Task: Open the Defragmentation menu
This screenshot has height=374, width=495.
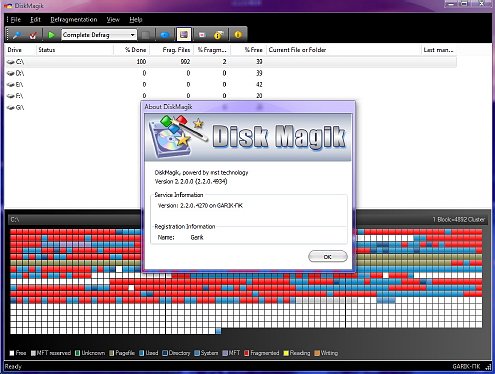Action: point(74,20)
